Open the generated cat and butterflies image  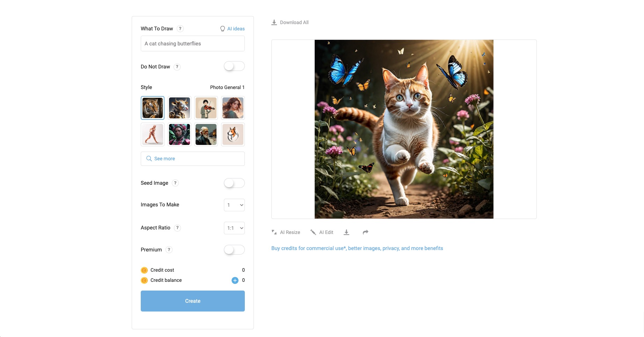coord(404,129)
